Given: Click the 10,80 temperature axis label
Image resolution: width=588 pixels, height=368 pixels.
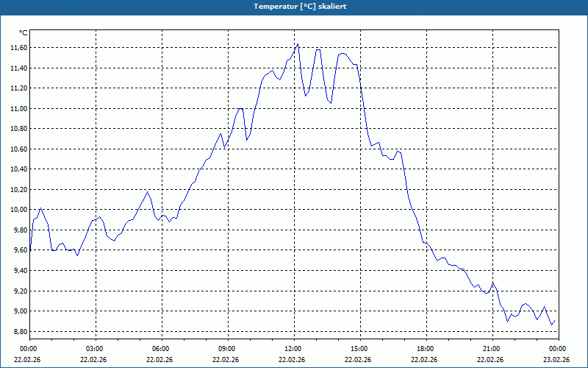Looking at the screenshot, I should click(19, 129).
